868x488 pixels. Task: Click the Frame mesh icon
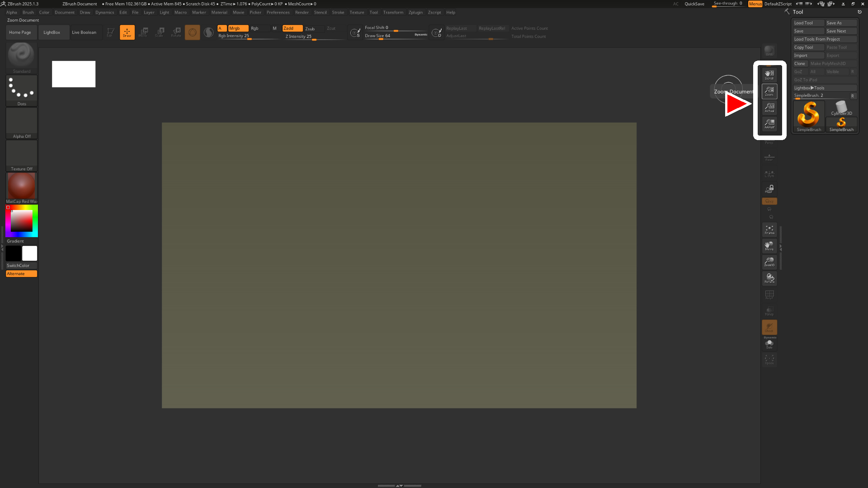(769, 230)
